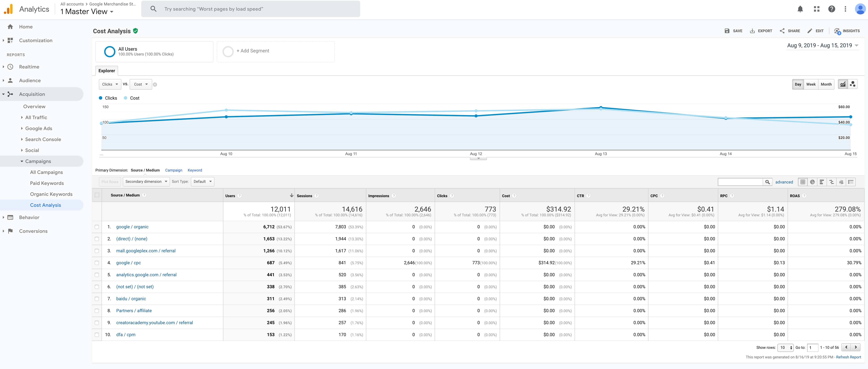Open the Cost metric dropdown
This screenshot has width=868, height=369.
click(141, 84)
